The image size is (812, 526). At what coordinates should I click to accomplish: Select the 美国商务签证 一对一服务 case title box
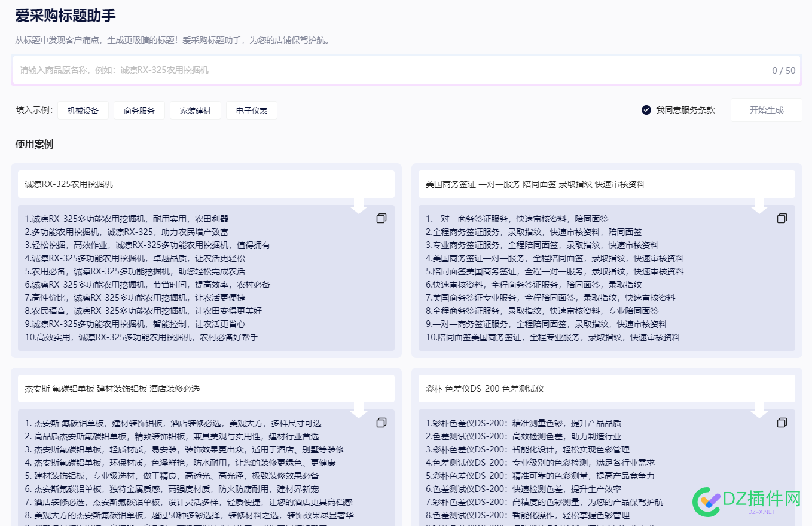tap(607, 184)
